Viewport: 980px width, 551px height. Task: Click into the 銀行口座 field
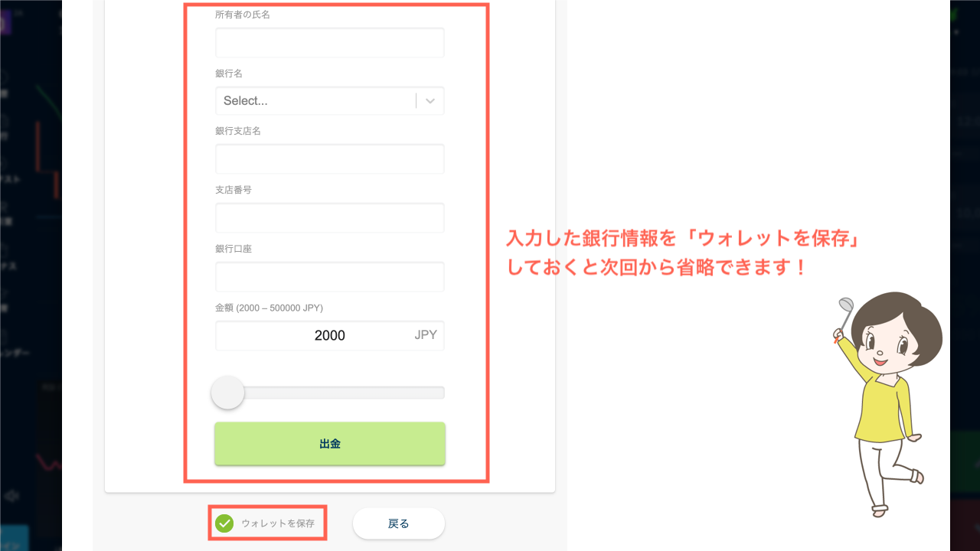tap(330, 277)
